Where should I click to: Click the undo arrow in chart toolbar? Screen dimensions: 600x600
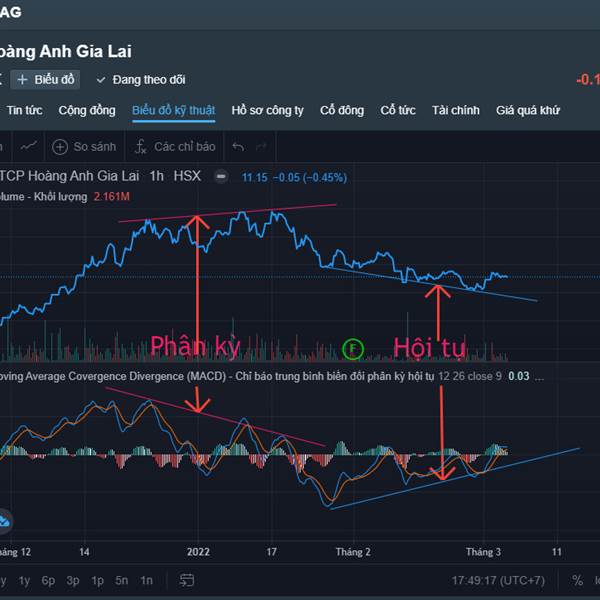pyautogui.click(x=238, y=147)
